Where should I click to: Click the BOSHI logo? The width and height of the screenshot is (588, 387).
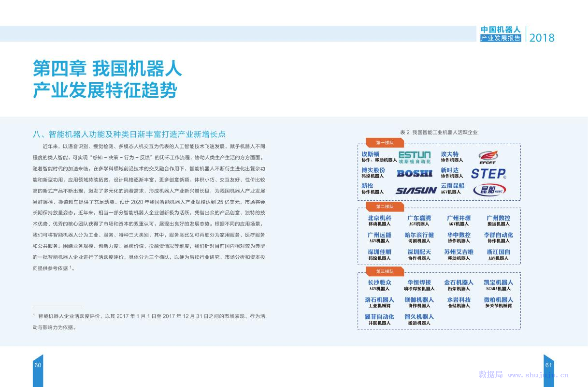[x=415, y=173]
